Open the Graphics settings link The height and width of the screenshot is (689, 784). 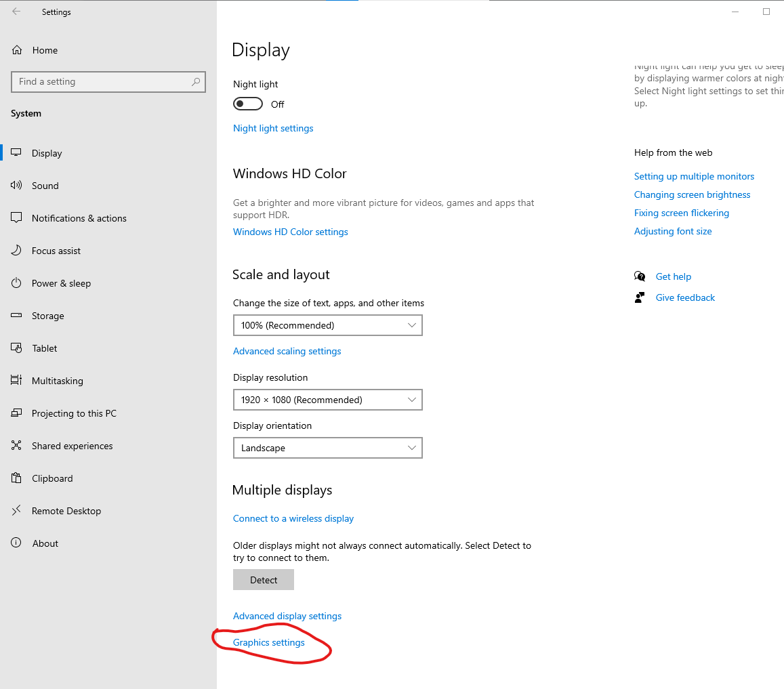pyautogui.click(x=269, y=642)
